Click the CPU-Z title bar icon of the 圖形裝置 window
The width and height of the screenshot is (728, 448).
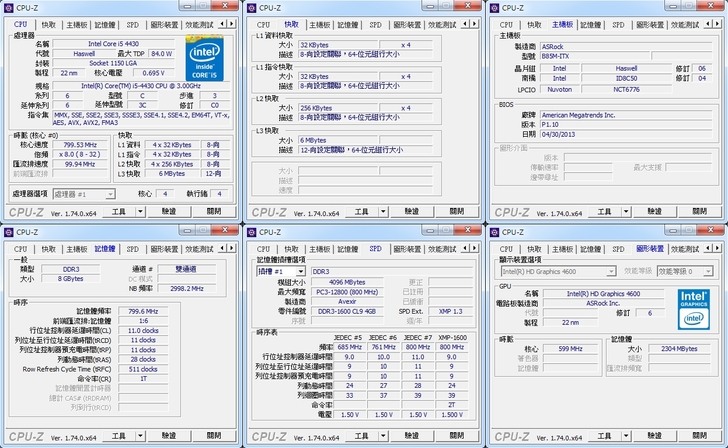[x=494, y=232]
